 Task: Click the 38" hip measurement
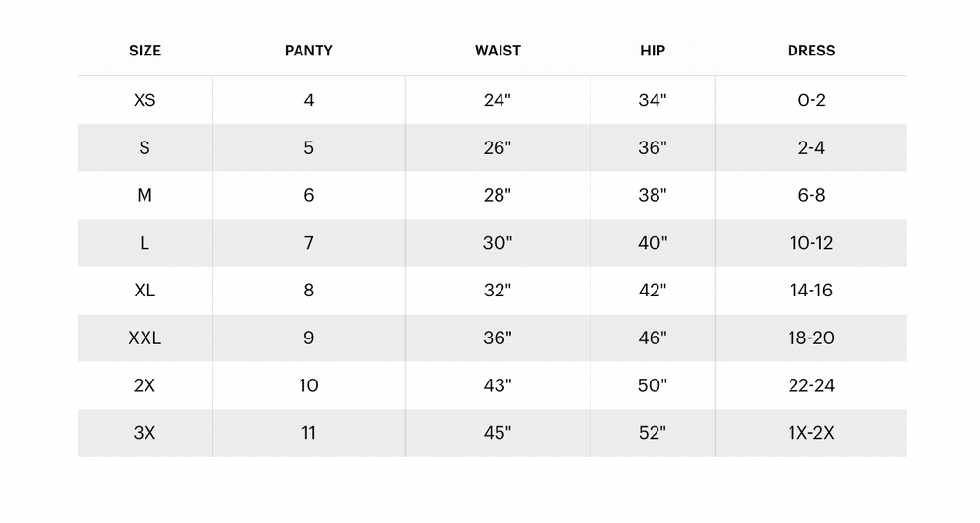pyautogui.click(x=653, y=195)
